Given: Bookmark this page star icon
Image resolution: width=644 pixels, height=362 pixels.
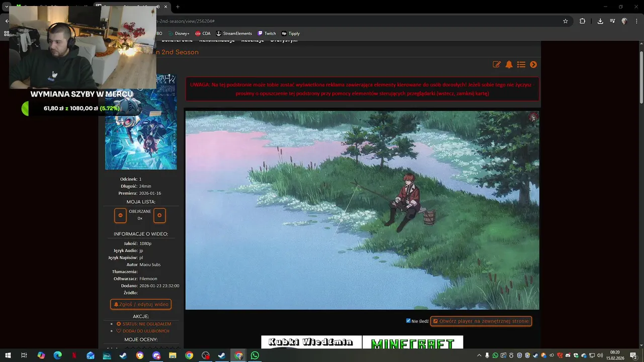Looking at the screenshot, I should [566, 21].
